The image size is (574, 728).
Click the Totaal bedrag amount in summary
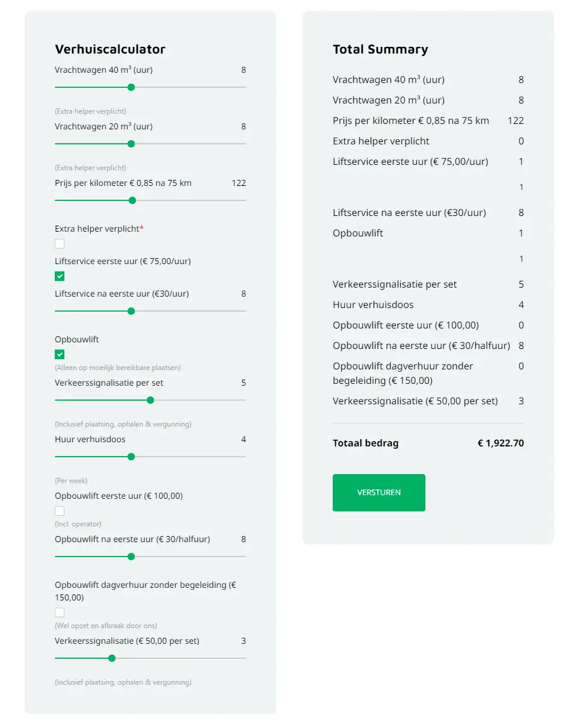pyautogui.click(x=501, y=443)
